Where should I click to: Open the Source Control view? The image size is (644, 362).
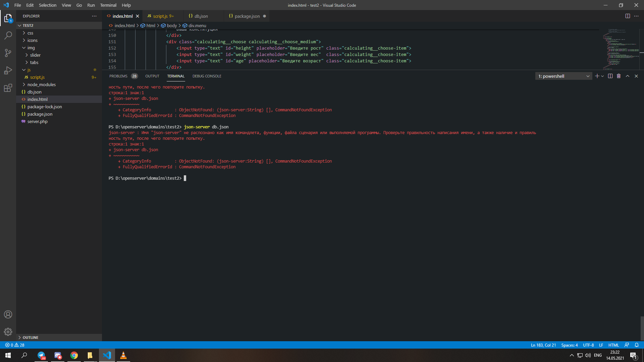8,53
